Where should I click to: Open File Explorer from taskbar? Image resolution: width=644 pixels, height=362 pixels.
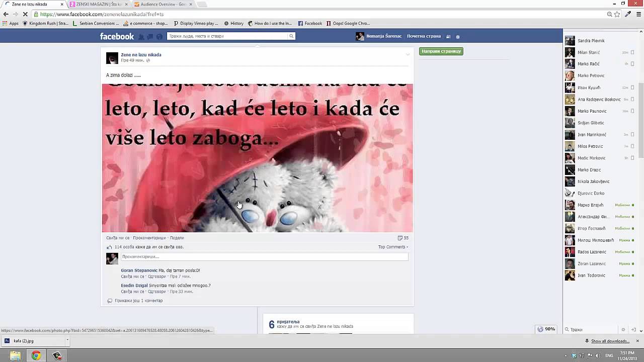pyautogui.click(x=16, y=355)
